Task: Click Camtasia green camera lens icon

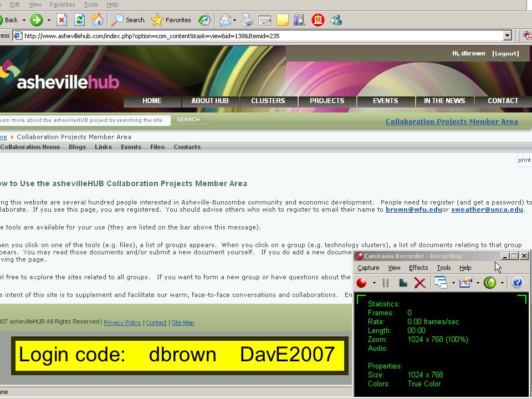Action: tap(490, 283)
